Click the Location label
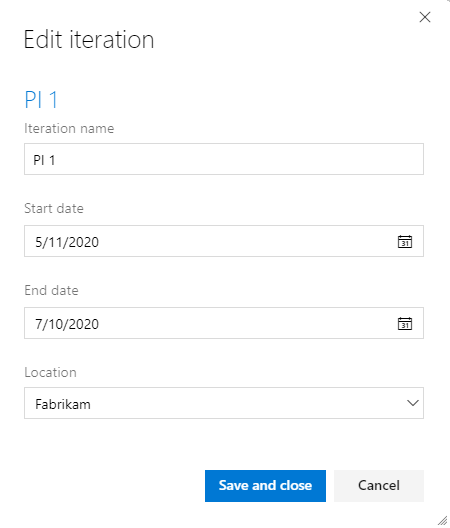Screen dimensions: 450x528 click(x=51, y=372)
